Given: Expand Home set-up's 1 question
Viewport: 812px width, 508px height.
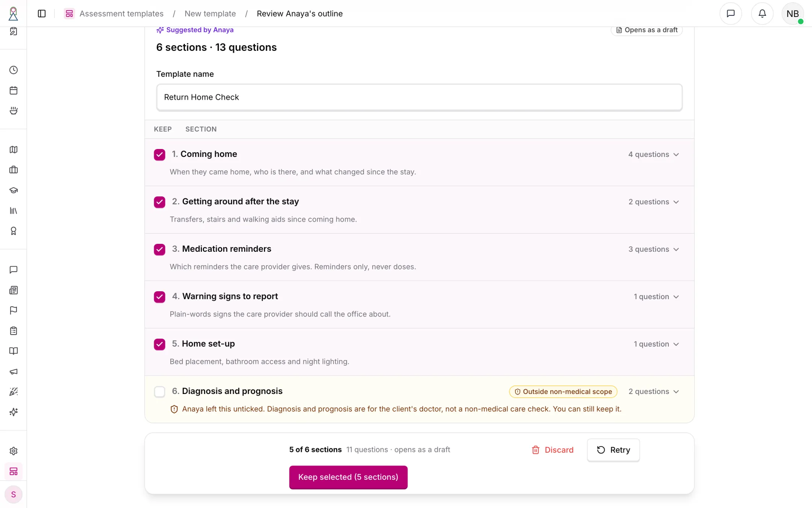Looking at the screenshot, I should click(656, 344).
